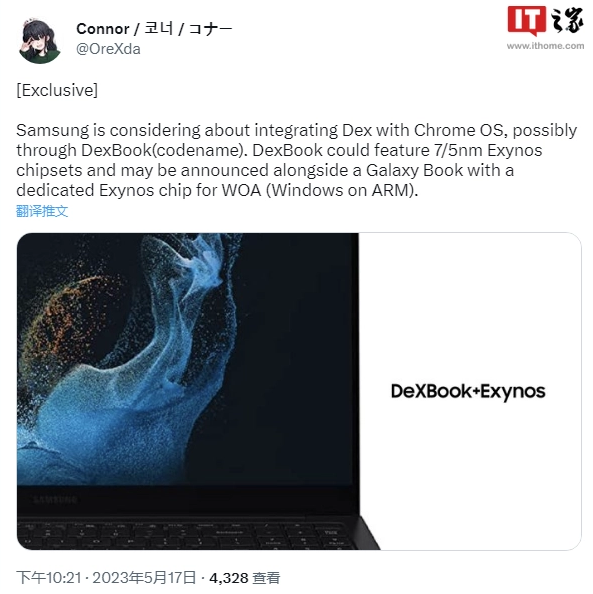Click the 翻译推文 translate tweet link

42,211
